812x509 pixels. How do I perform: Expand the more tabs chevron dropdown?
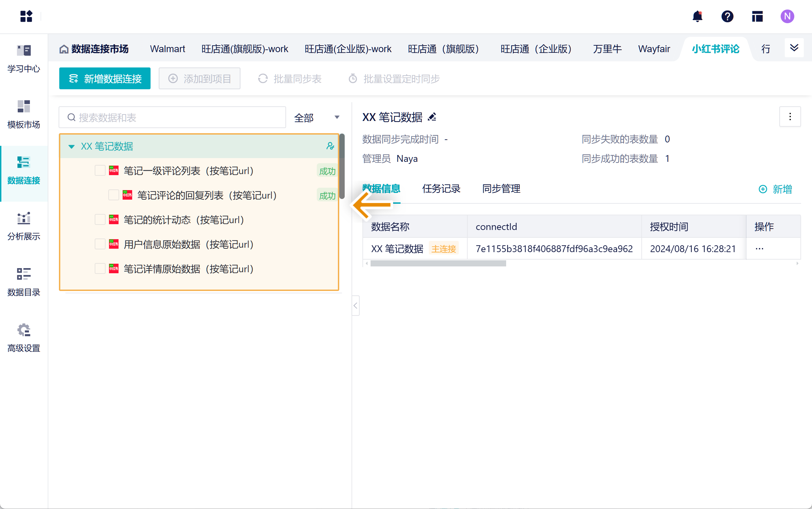tap(794, 48)
